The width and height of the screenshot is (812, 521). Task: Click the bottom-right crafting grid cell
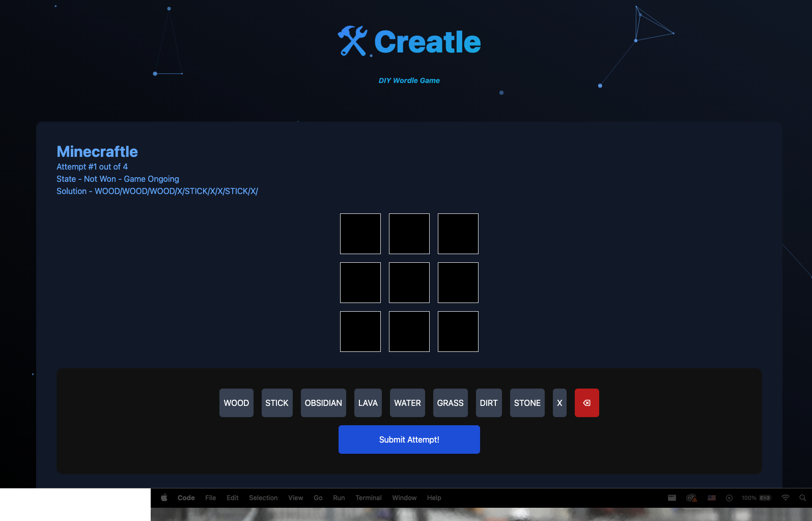pos(458,332)
